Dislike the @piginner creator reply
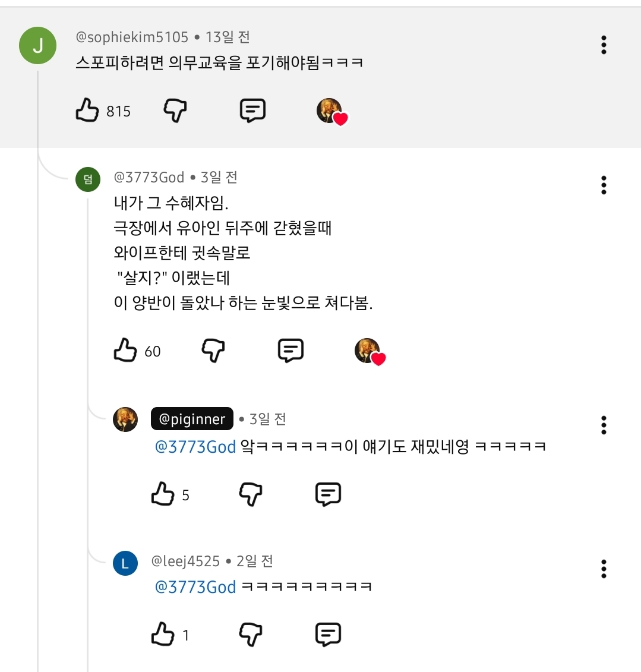Screen dimensions: 641x672 click(251, 494)
